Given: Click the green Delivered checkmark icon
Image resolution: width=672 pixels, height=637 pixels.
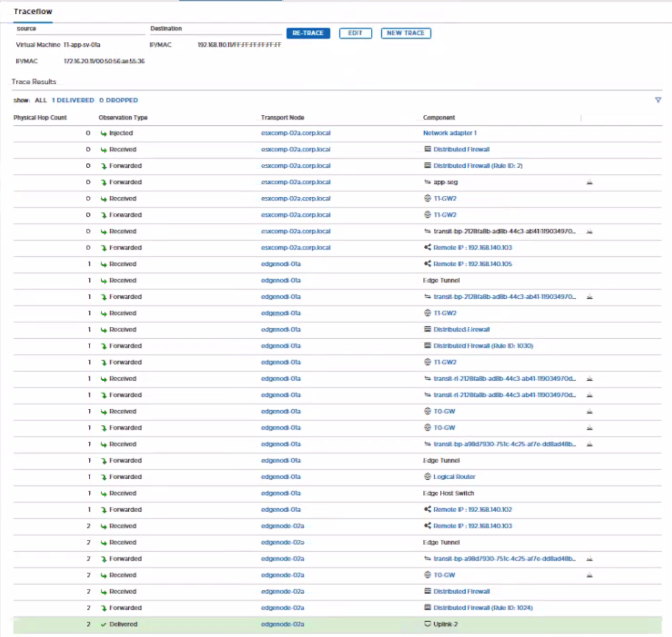Looking at the screenshot, I should [104, 625].
